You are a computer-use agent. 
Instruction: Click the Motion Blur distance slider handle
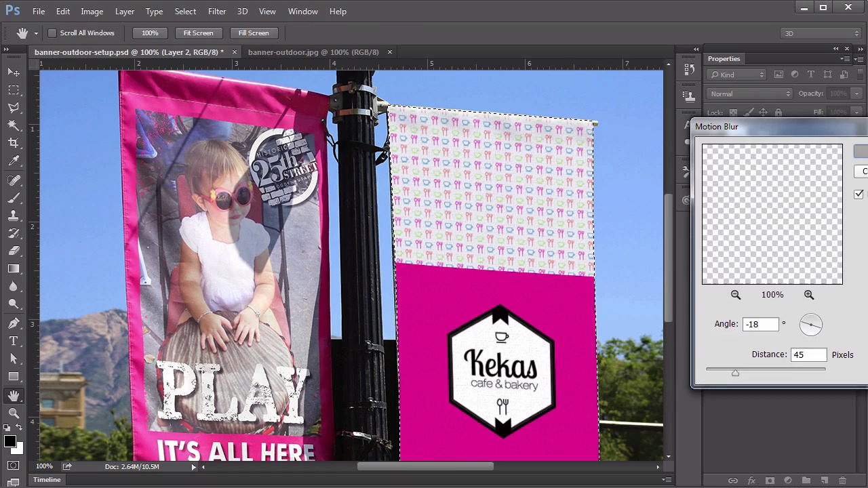(x=735, y=373)
